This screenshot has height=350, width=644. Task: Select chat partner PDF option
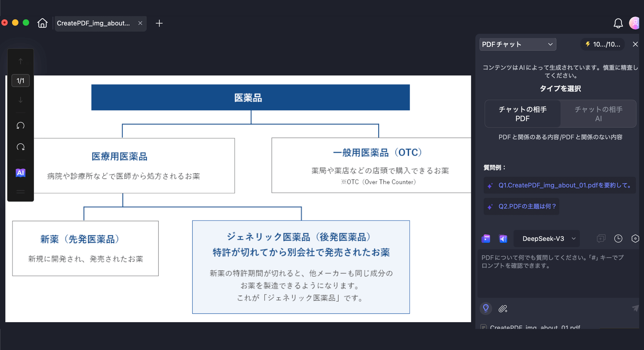(522, 114)
